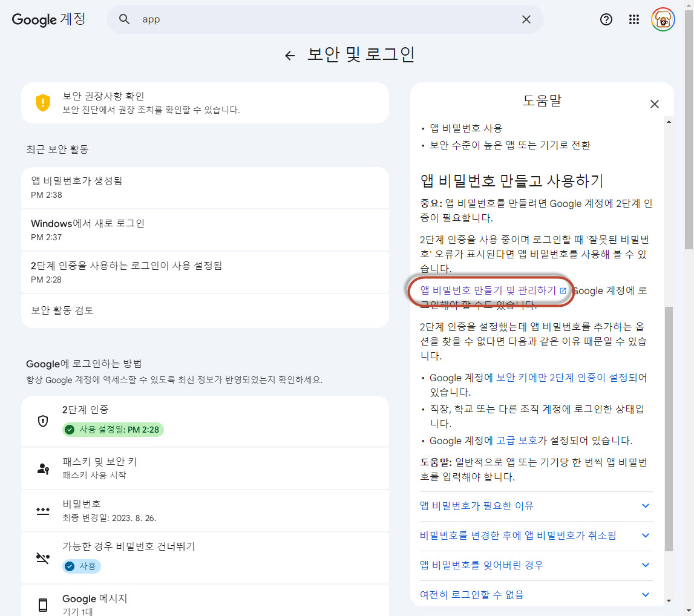Click the back arrow beside 보안 및 로그인
This screenshot has width=694, height=616.
pyautogui.click(x=290, y=56)
